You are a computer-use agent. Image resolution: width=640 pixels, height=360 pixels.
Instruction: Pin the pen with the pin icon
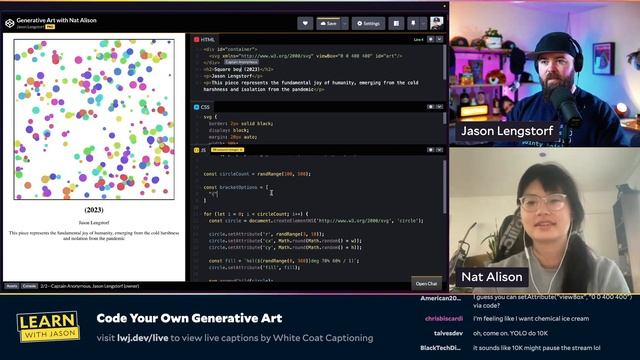tap(413, 23)
